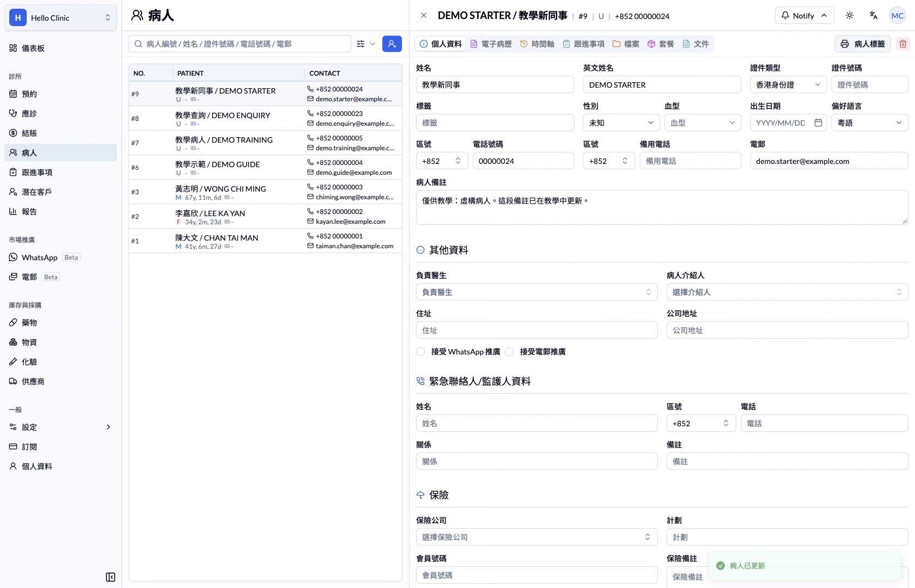Open 報告 reports in sidebar

pos(60,211)
